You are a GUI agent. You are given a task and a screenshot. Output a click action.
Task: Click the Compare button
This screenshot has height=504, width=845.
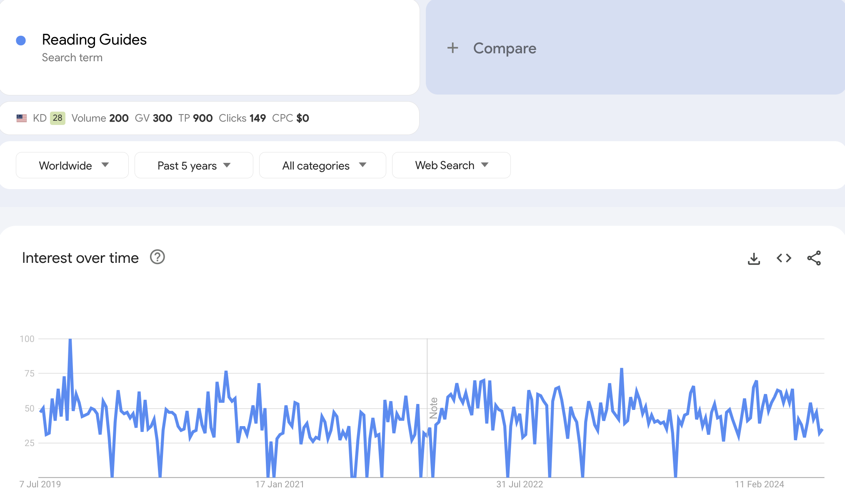tap(504, 48)
